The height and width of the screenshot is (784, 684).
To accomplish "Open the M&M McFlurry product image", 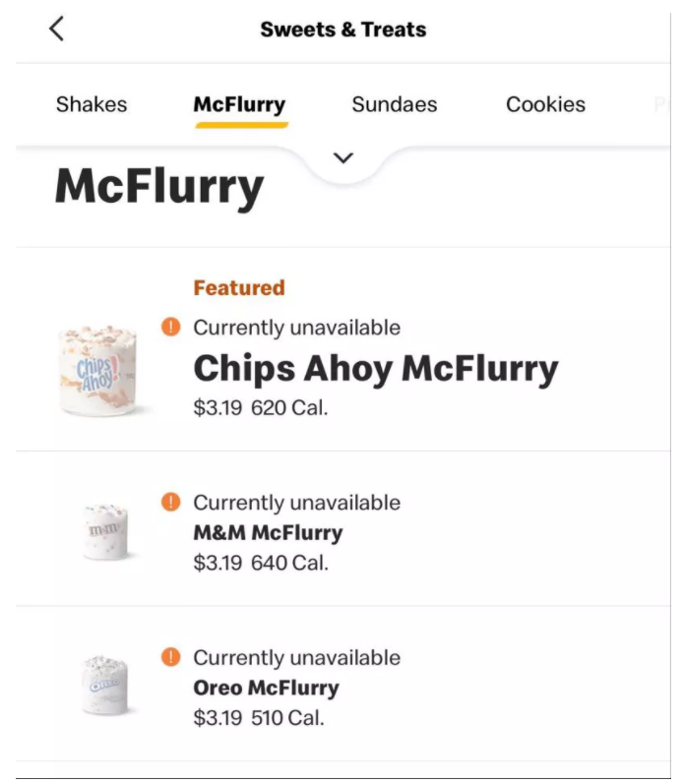I will [105, 531].
